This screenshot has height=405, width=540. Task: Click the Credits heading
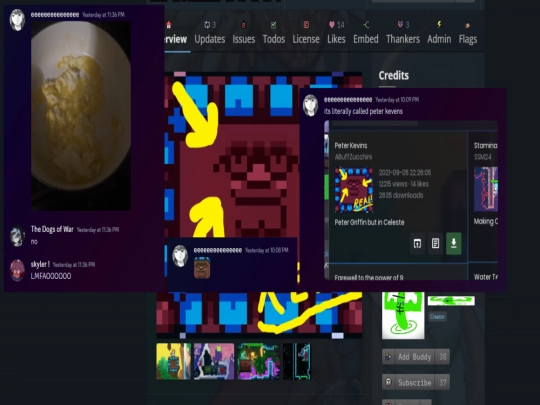click(x=394, y=75)
